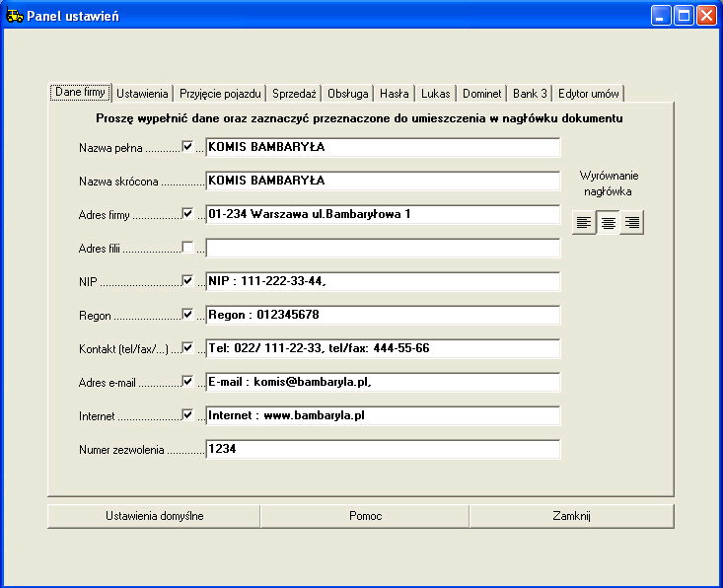Select center header alignment icon
This screenshot has width=723, height=588.
[x=609, y=223]
